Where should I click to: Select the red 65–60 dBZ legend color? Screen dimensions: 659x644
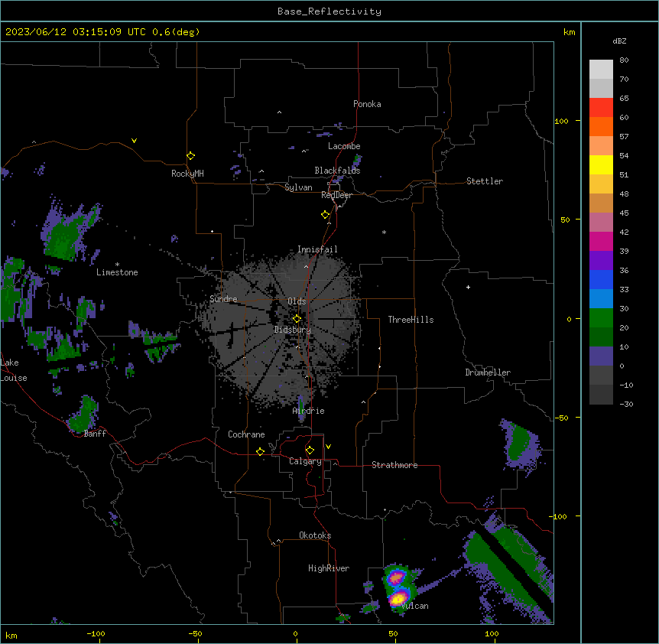601,107
